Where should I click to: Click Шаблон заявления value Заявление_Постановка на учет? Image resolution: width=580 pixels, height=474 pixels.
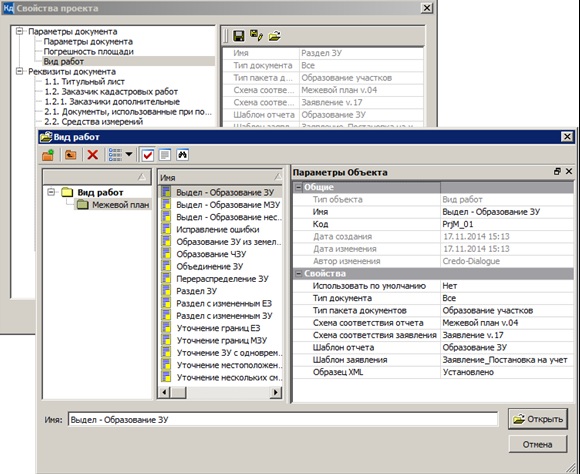click(x=506, y=360)
